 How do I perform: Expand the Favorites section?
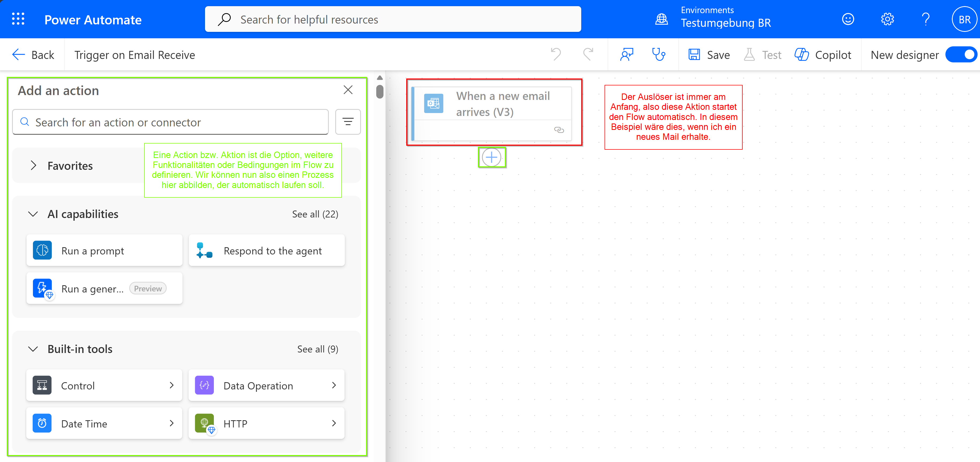[x=33, y=166]
